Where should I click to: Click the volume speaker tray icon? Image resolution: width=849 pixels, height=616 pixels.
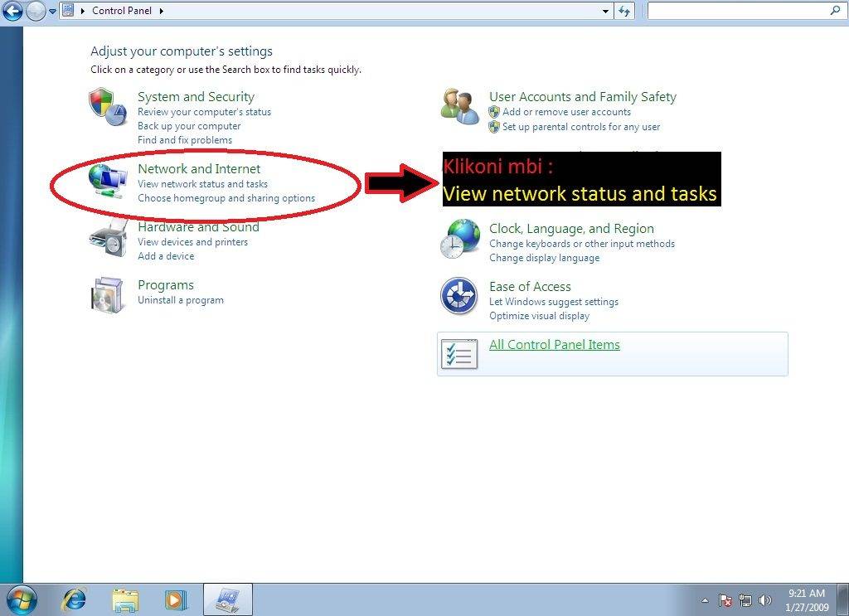coord(764,599)
